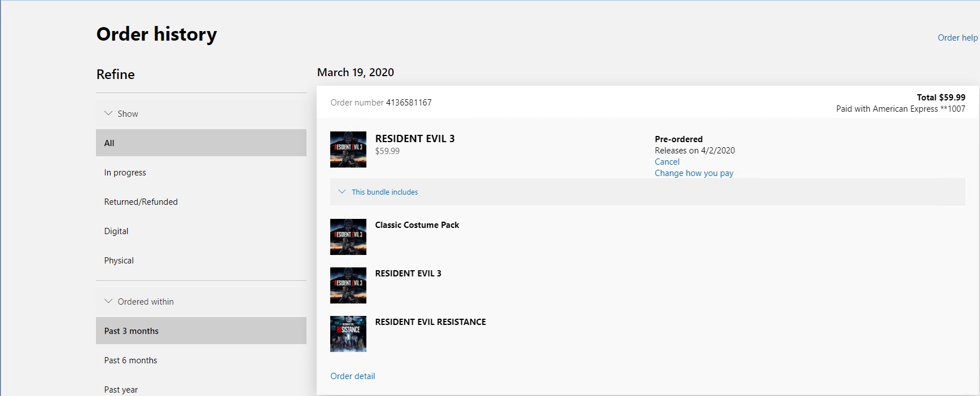The width and height of the screenshot is (980, 396).
Task: Collapse the Ordered within section chevron
Action: (108, 301)
